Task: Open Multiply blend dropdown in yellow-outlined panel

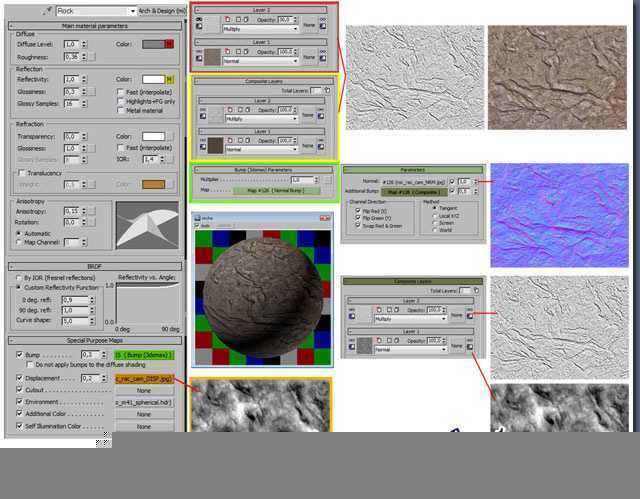Action: coord(262,119)
